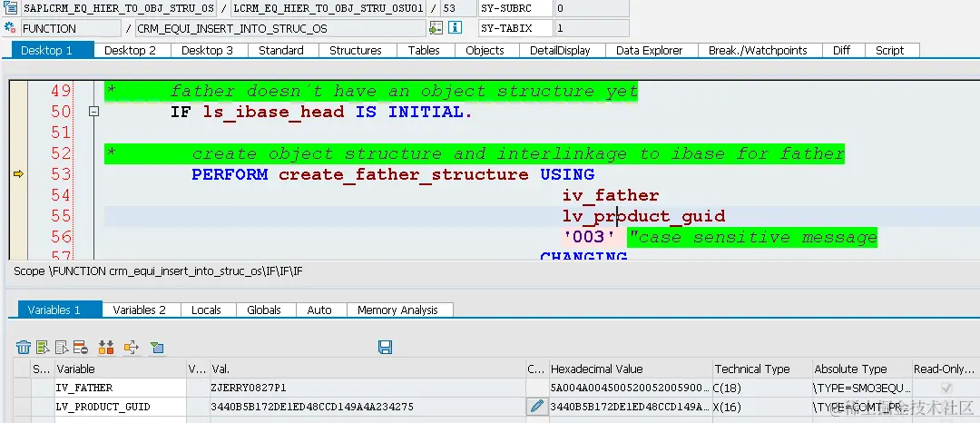Click lv_product_guid in code line 55

[x=643, y=216]
